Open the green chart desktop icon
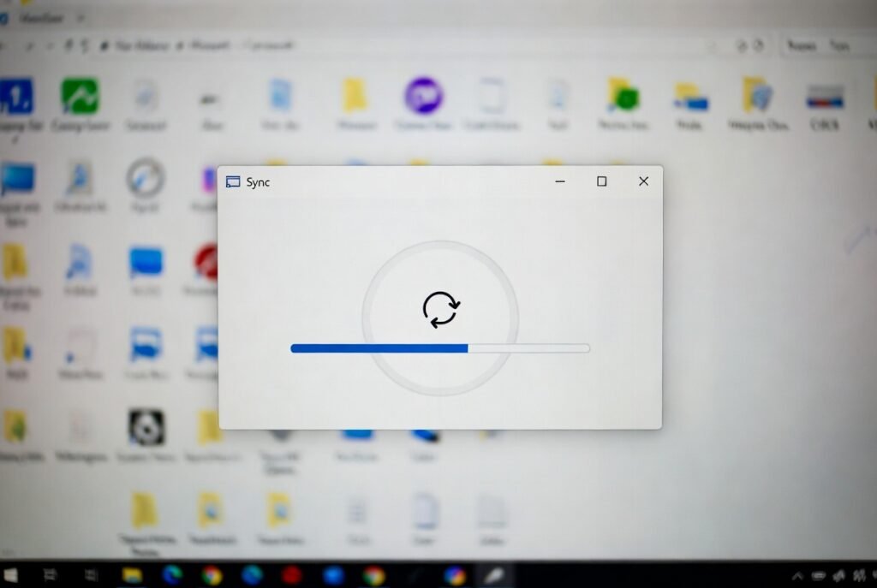The image size is (877, 588). pyautogui.click(x=80, y=96)
